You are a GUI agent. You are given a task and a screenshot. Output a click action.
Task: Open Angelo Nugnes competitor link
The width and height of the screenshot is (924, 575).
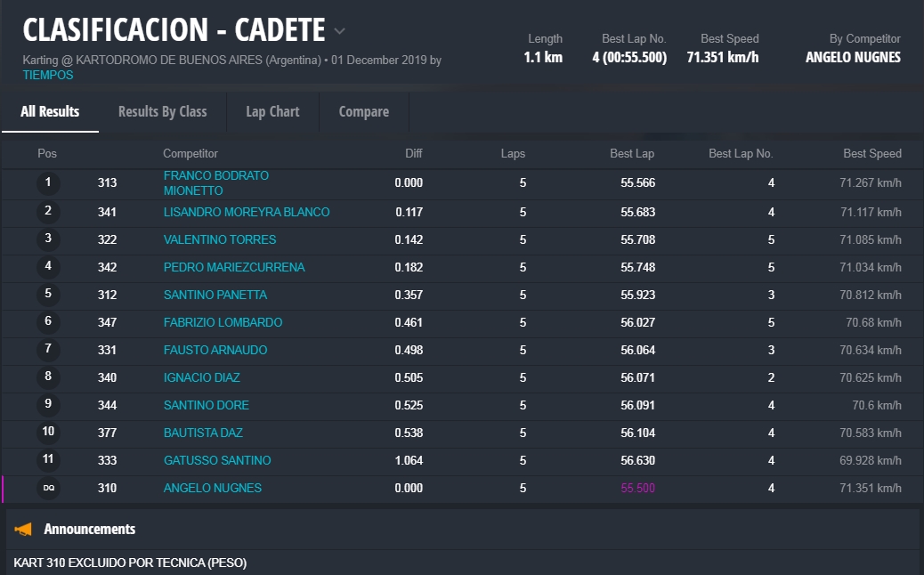[x=212, y=488]
